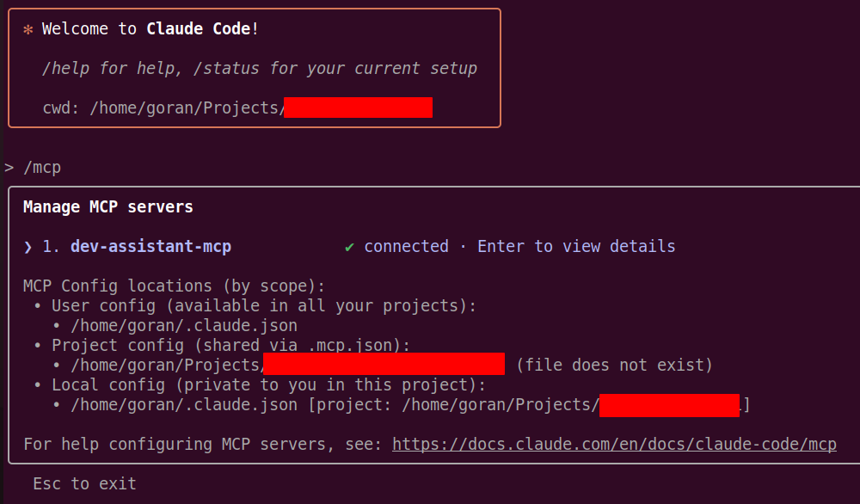Click the /mcp command input line
860x504 pixels.
point(41,168)
